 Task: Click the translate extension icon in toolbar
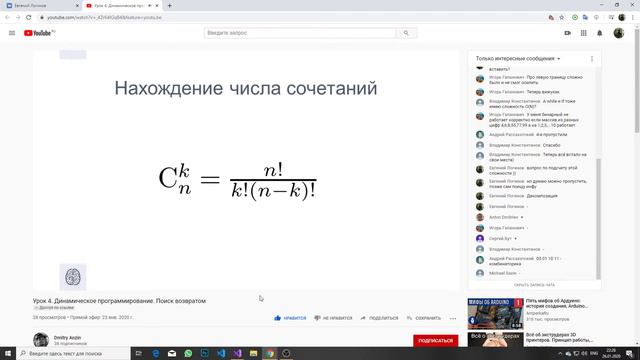point(585,18)
